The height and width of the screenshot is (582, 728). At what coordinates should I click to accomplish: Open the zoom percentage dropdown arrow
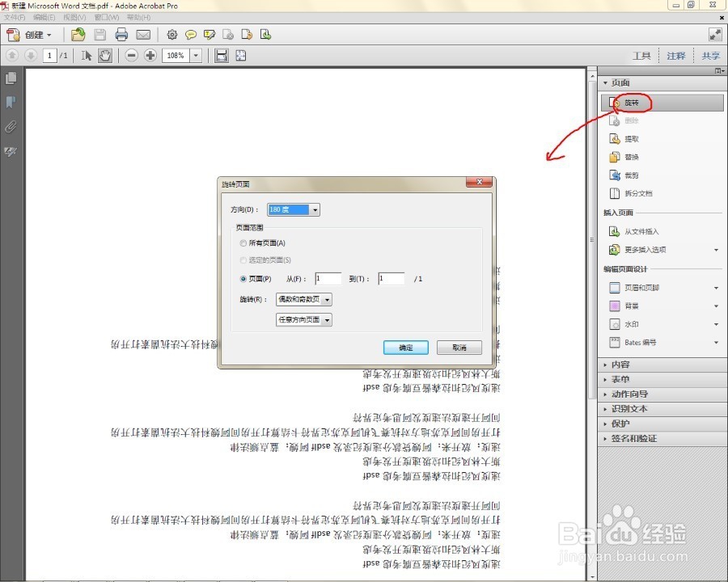[x=196, y=56]
